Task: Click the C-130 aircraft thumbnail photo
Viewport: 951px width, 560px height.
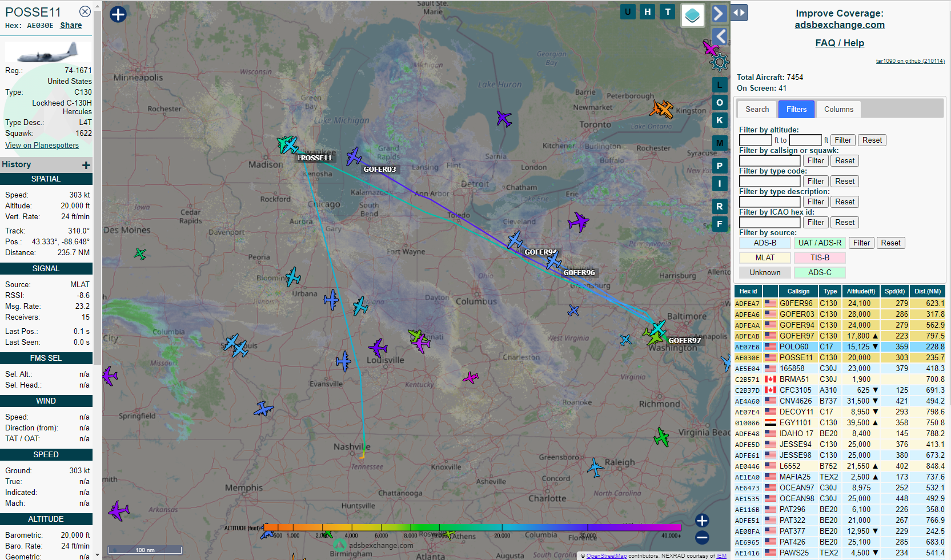Action: tap(48, 51)
